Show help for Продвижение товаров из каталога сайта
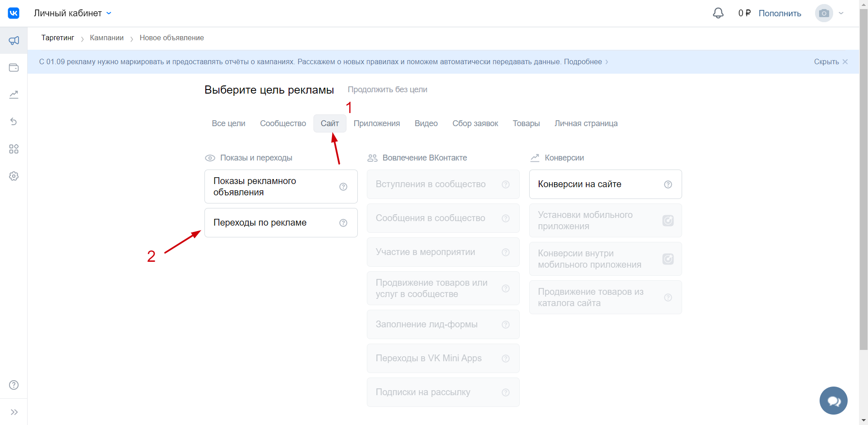The width and height of the screenshot is (868, 425). click(x=668, y=297)
